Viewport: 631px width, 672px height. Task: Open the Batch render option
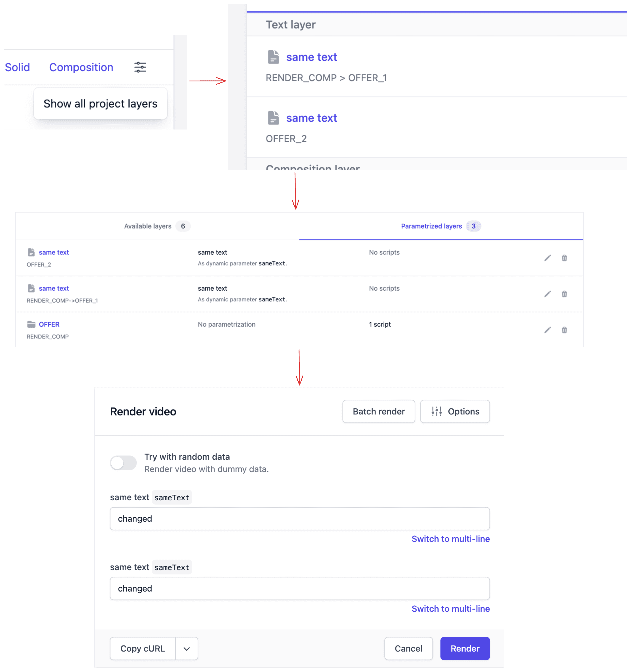click(x=378, y=411)
